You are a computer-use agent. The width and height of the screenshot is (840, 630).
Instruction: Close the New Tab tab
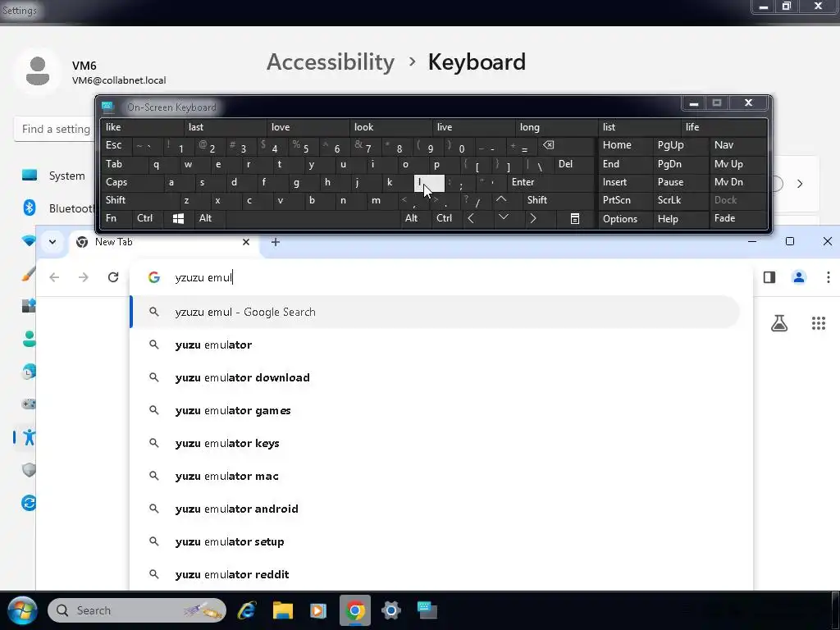[246, 242]
